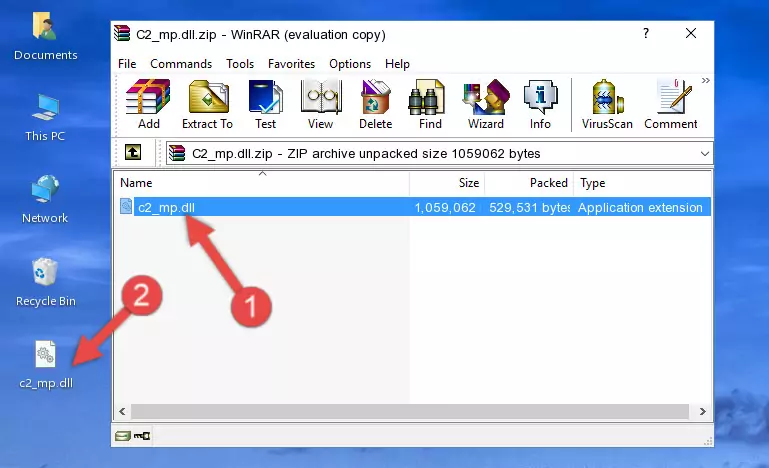769x468 pixels.
Task: Select the Network desktop icon
Action: point(45,200)
